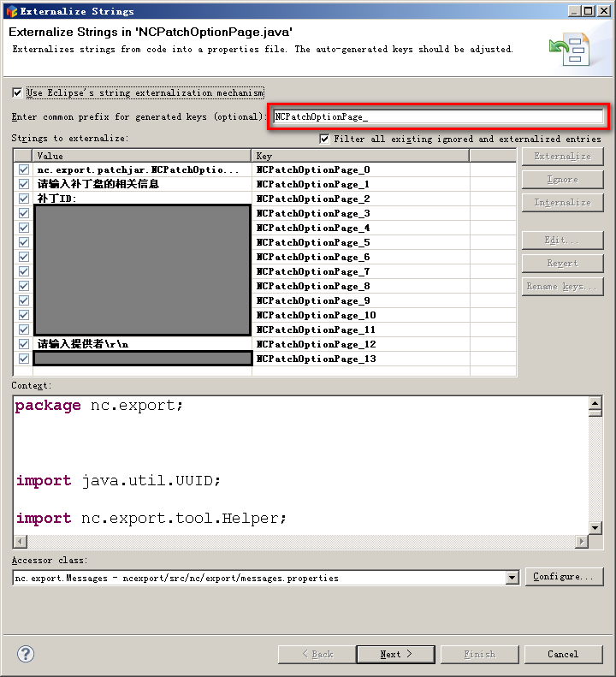Image resolution: width=616 pixels, height=677 pixels.
Task: Click the Revert button
Action: coord(562,264)
